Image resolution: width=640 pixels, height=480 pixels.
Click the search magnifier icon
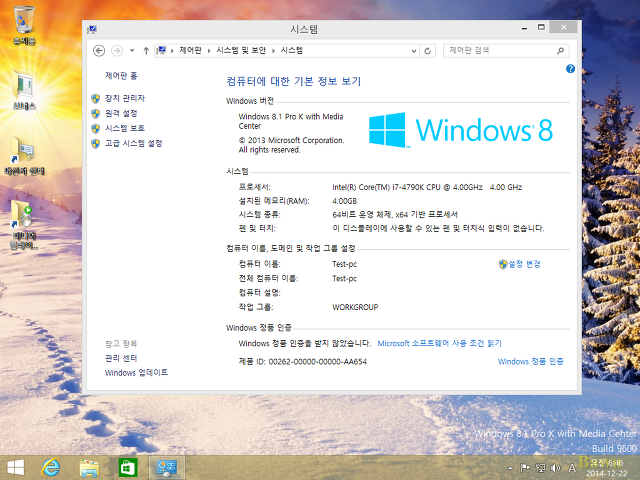click(560, 51)
